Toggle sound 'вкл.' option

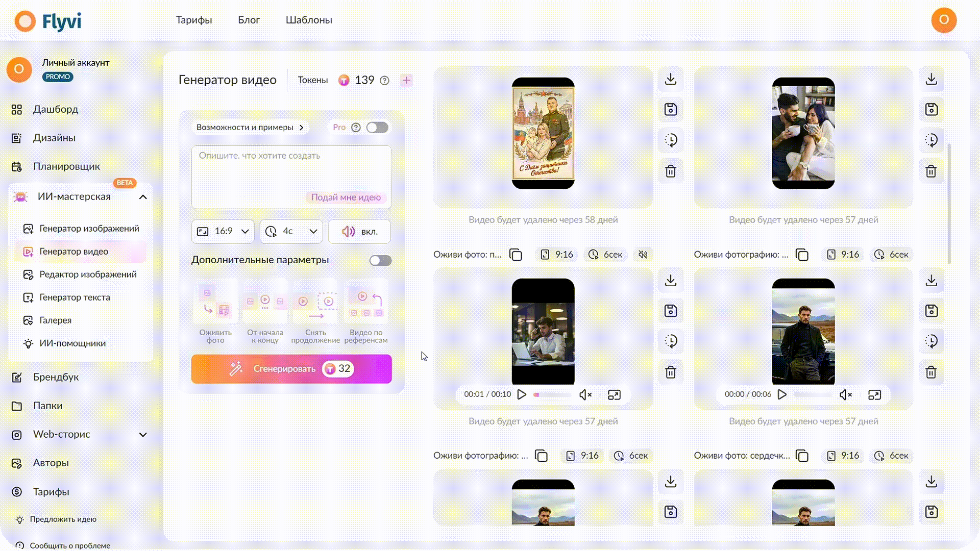[x=360, y=232]
